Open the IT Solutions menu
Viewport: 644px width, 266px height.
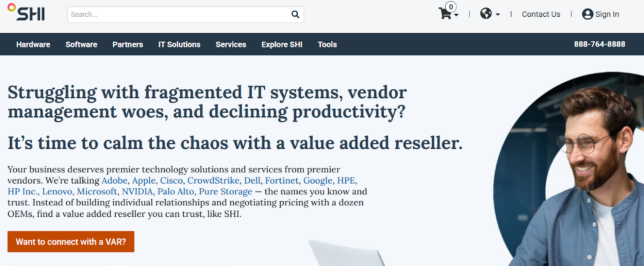pos(179,44)
